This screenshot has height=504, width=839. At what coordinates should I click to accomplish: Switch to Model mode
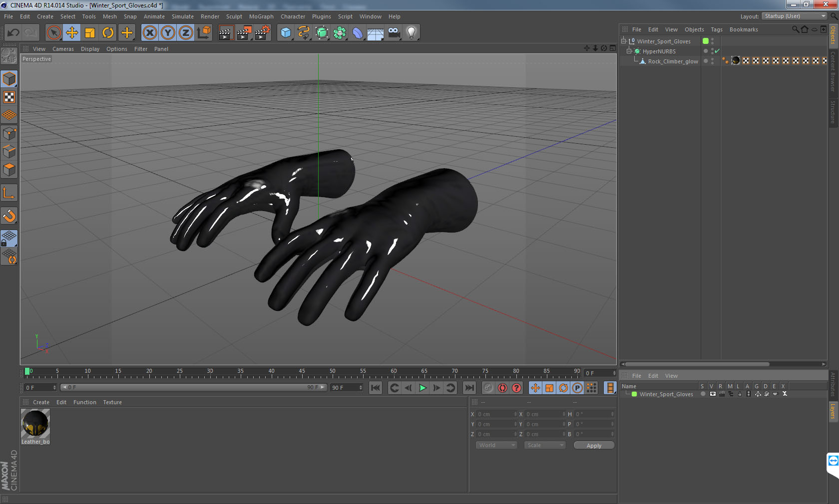point(9,79)
